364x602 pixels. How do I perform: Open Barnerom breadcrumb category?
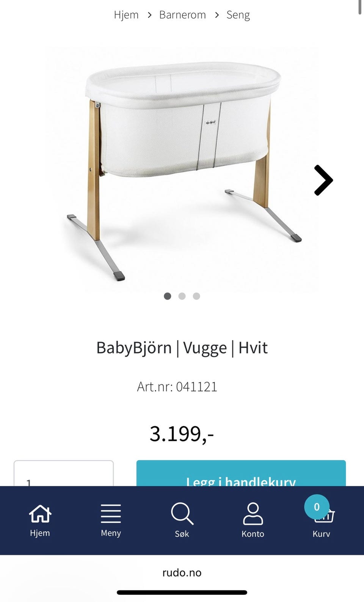[x=182, y=15]
